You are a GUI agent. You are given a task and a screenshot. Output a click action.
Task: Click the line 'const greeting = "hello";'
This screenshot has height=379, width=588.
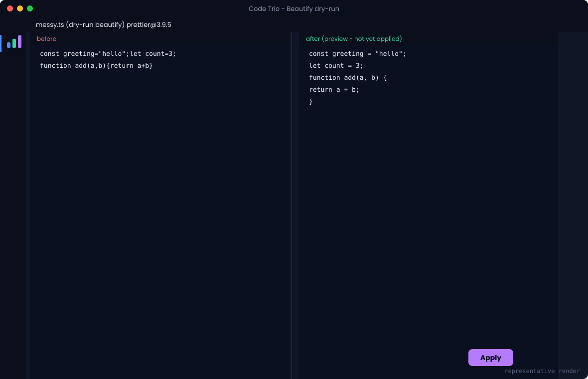(x=357, y=54)
